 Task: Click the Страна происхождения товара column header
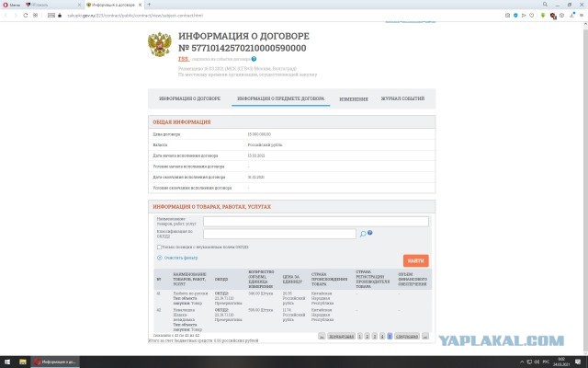(x=329, y=279)
